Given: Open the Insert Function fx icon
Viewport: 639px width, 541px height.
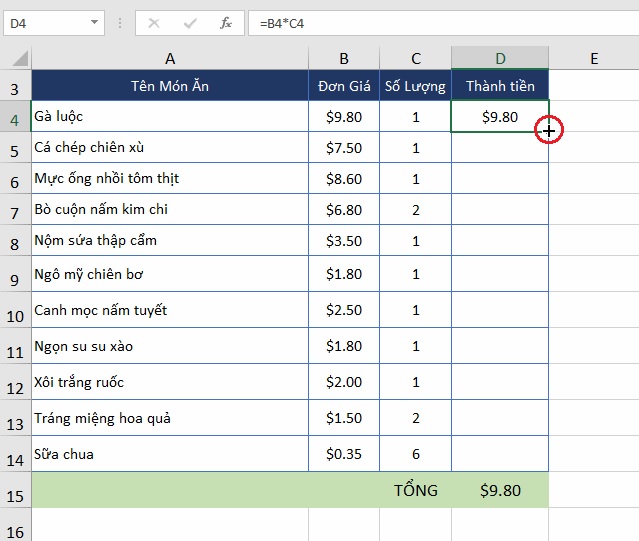Looking at the screenshot, I should tap(225, 23).
